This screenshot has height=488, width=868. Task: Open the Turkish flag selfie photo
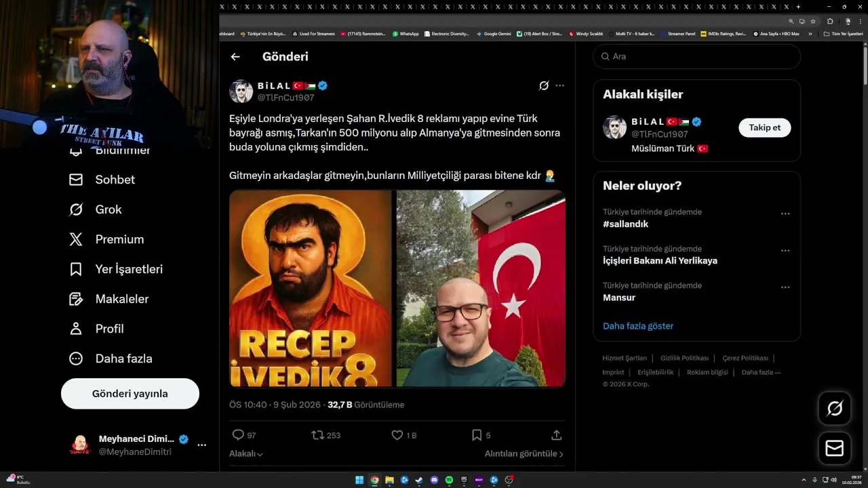[x=481, y=288]
